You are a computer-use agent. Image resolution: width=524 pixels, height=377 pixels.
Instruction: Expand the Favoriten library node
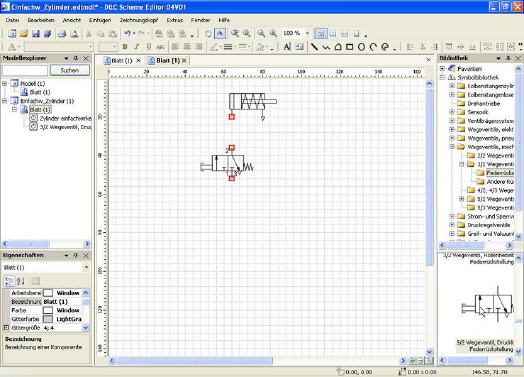point(442,69)
